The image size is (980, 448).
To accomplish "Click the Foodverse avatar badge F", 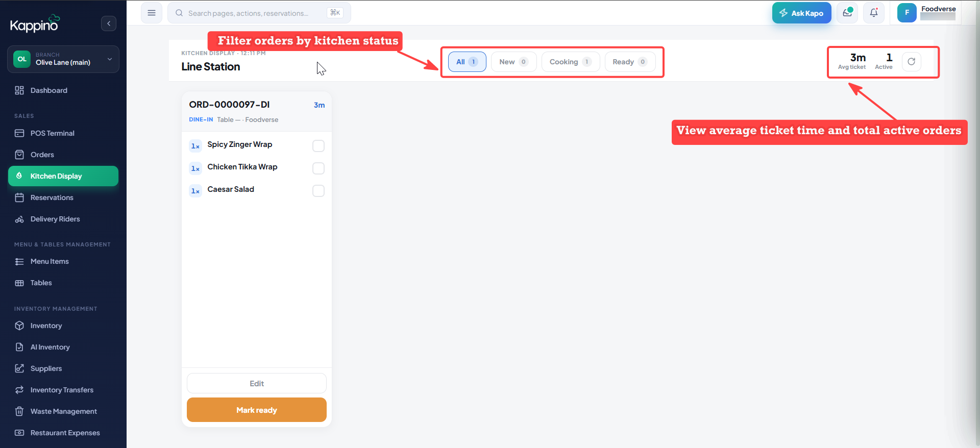I will point(907,13).
